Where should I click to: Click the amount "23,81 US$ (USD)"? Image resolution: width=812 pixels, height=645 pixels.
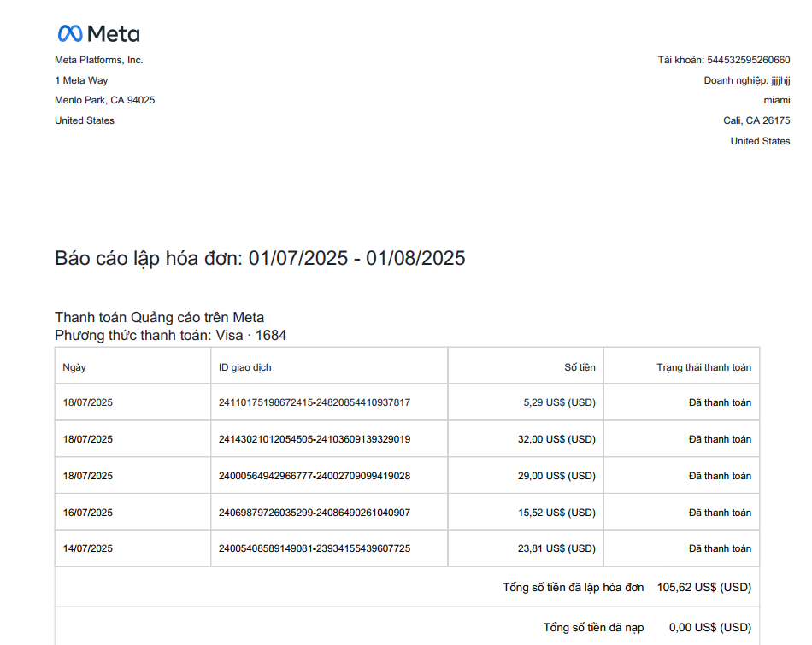(556, 548)
